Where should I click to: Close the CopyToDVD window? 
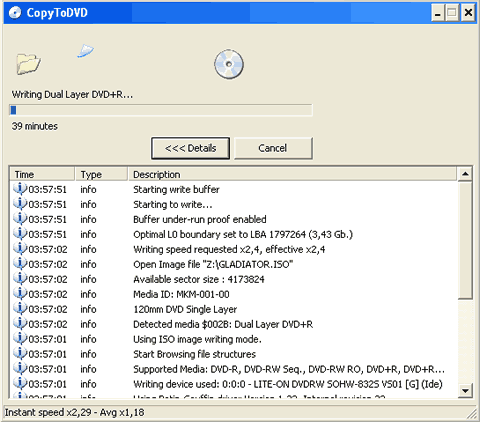pyautogui.click(x=468, y=13)
